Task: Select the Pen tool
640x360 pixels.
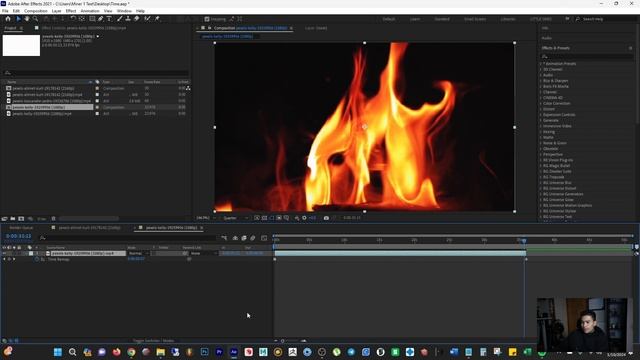Action: click(100, 19)
